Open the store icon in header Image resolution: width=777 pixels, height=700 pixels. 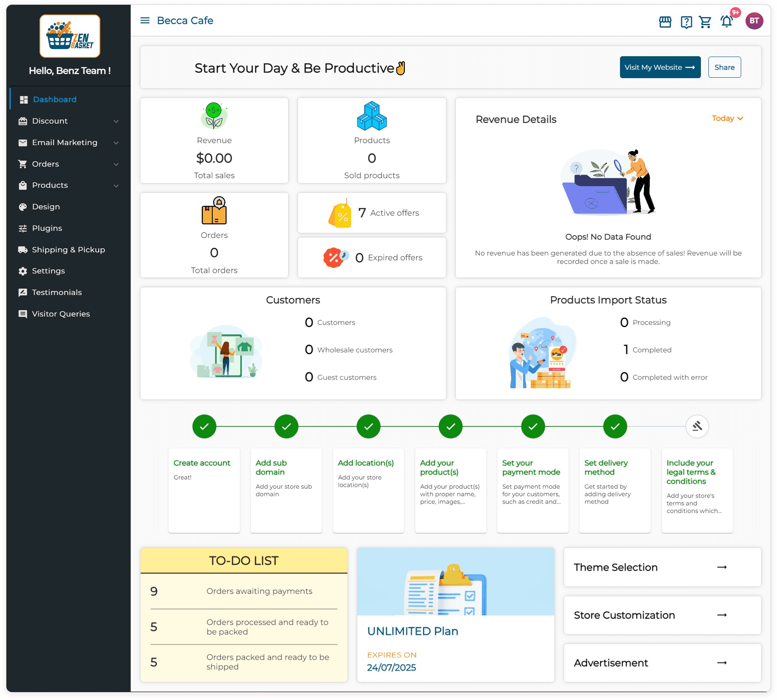(665, 22)
